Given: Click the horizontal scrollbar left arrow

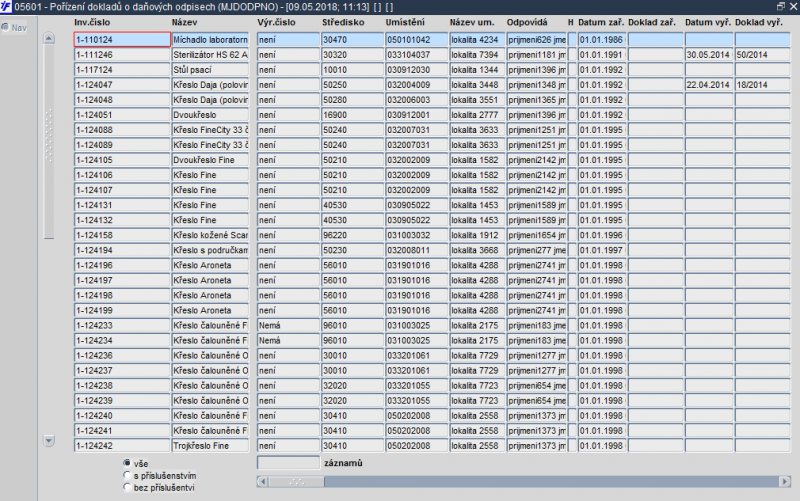Looking at the screenshot, I should click(263, 482).
